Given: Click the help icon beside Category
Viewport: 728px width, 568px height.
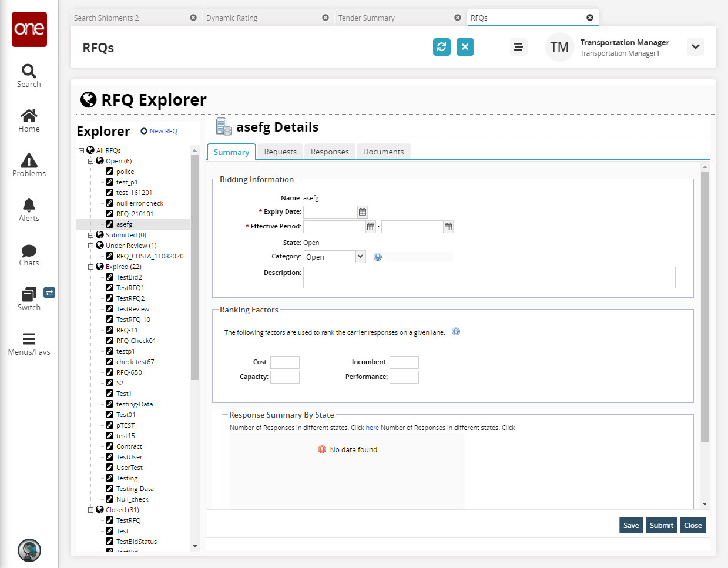Looking at the screenshot, I should pyautogui.click(x=378, y=257).
